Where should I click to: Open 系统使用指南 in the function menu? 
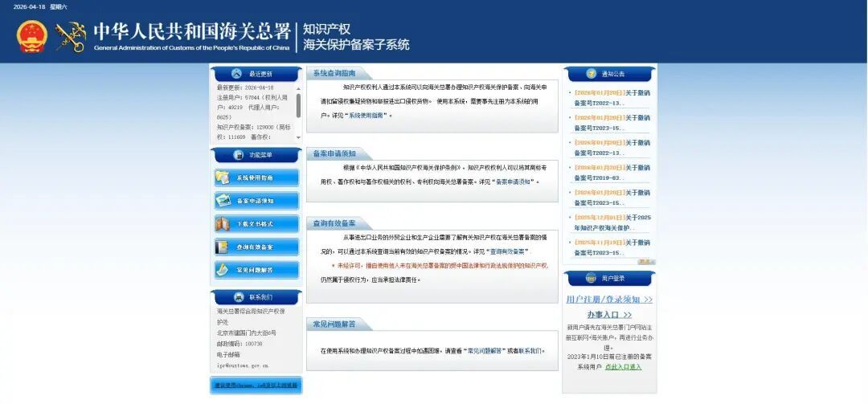coord(256,178)
